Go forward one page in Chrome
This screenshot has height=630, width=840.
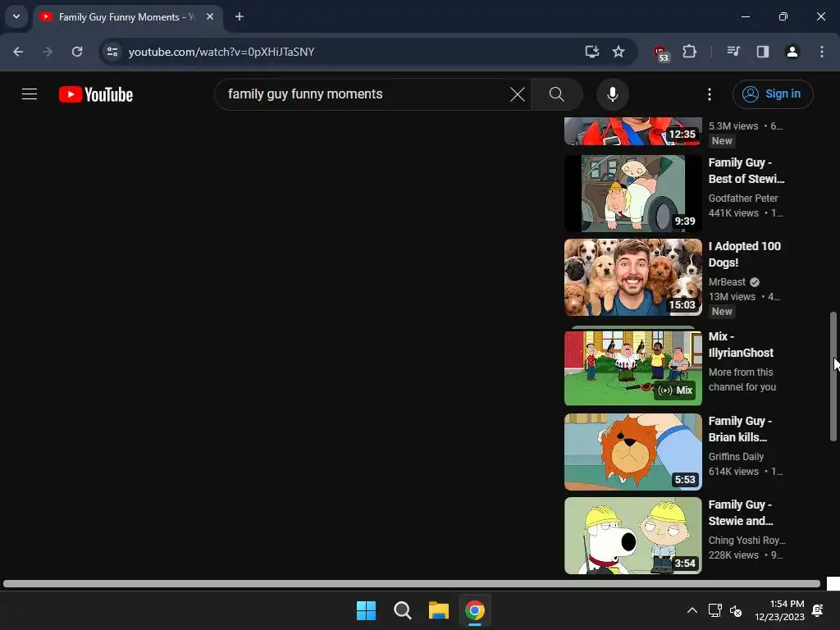tap(47, 52)
